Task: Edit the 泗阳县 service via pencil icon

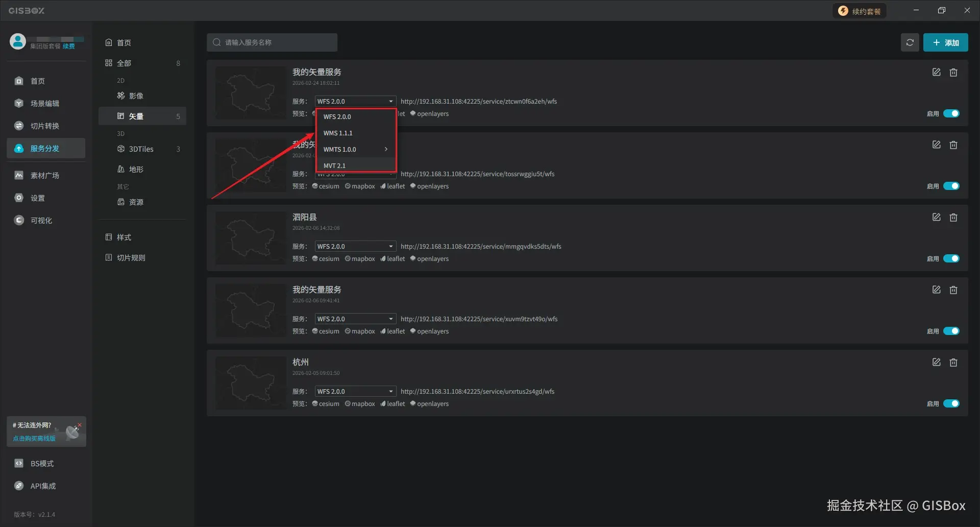Action: (936, 217)
